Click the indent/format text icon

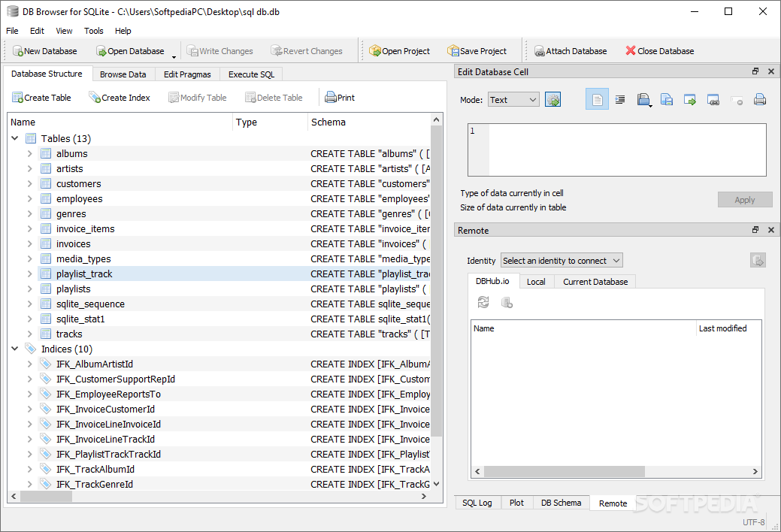point(620,100)
